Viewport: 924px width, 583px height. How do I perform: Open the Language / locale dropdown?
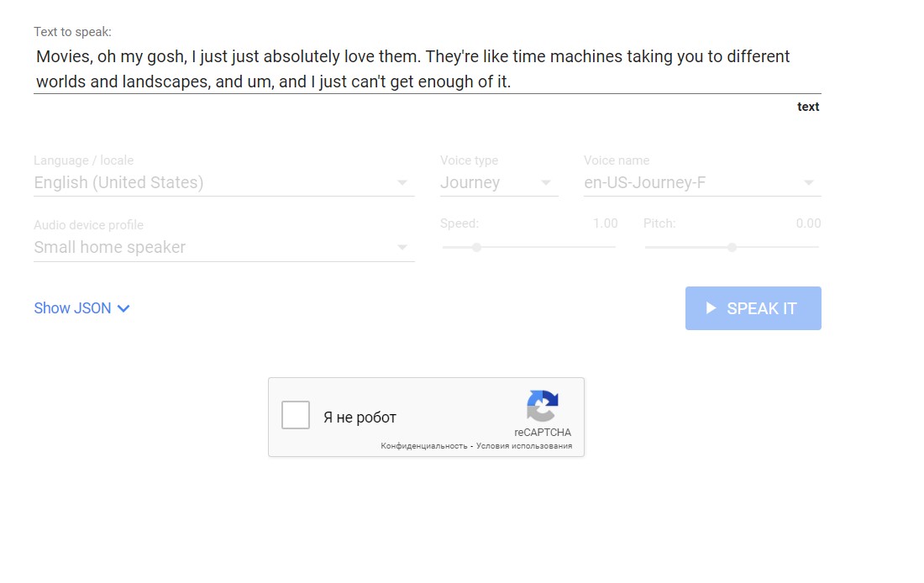(x=223, y=182)
